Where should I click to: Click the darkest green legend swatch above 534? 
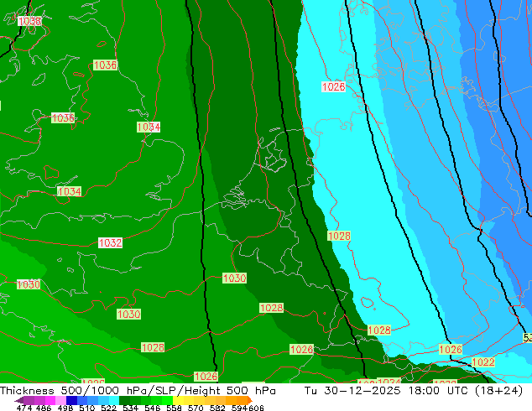click(x=125, y=400)
